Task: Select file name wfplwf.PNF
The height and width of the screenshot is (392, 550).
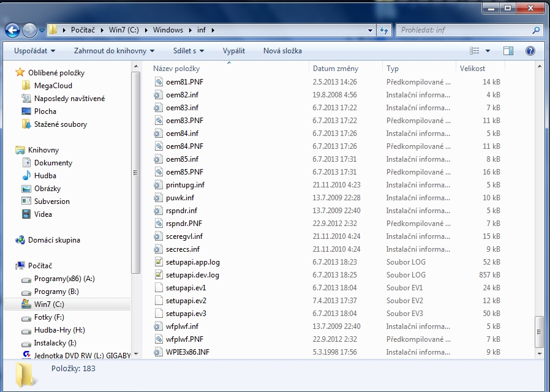Action: tap(184, 339)
